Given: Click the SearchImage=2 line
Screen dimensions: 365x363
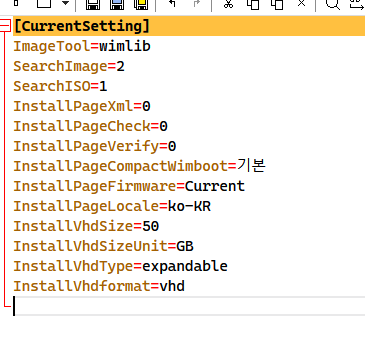Looking at the screenshot, I should [x=69, y=66].
